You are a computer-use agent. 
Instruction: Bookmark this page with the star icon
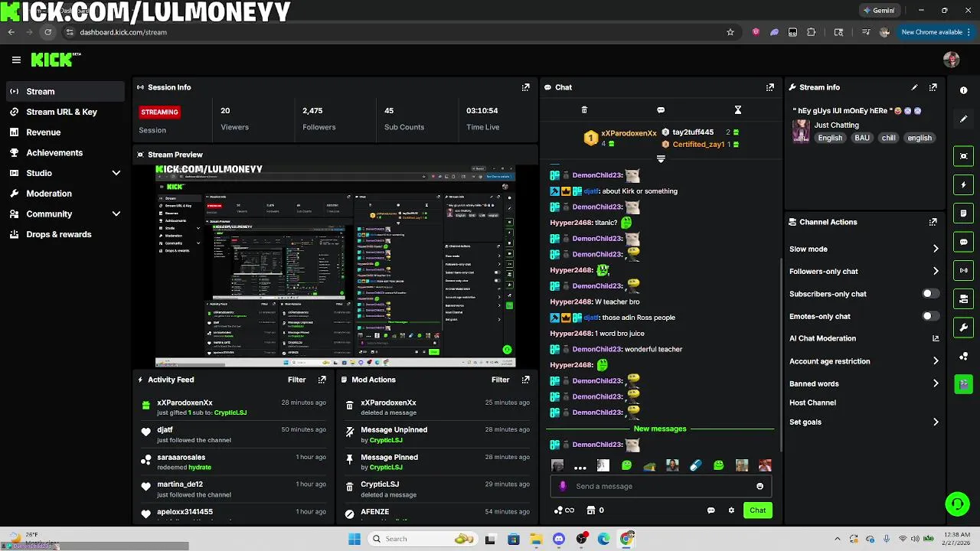[730, 32]
